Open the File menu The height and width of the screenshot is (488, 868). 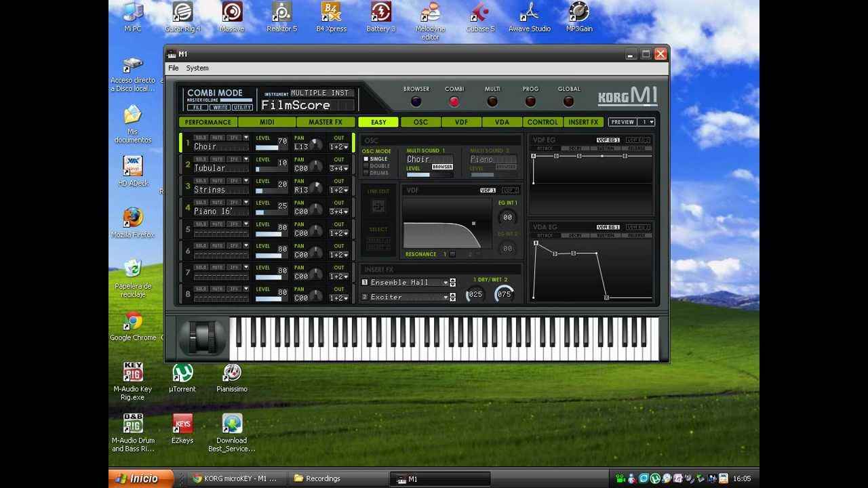pyautogui.click(x=174, y=68)
